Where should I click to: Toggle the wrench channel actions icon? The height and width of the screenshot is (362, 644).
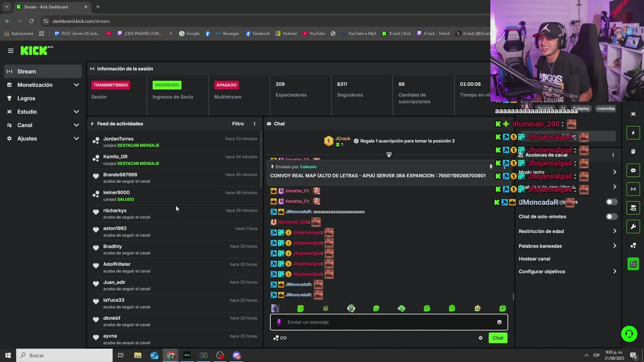(633, 226)
